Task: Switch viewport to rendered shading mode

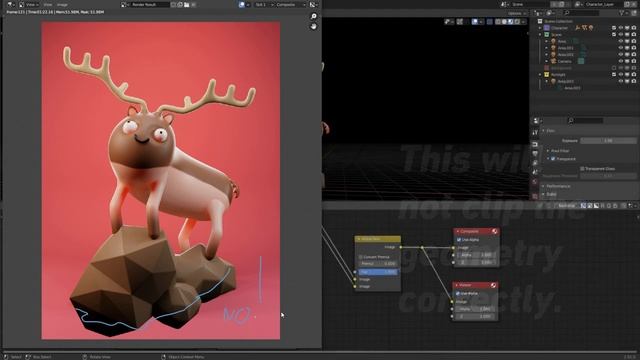Action: pyautogui.click(x=517, y=22)
